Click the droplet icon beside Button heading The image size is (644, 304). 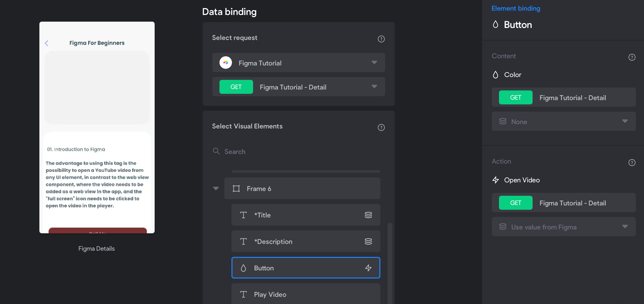pos(495,24)
